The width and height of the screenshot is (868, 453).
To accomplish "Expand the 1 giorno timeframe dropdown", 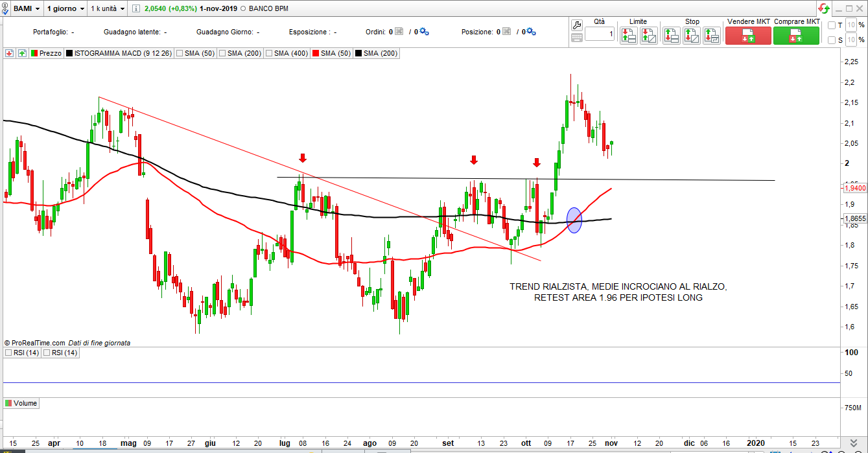I will point(65,9).
